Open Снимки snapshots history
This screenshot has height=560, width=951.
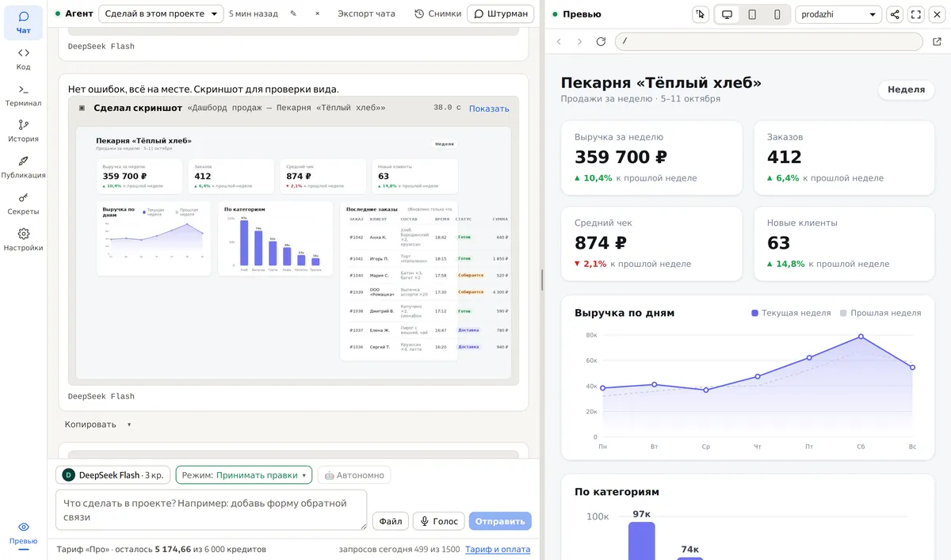tap(437, 13)
